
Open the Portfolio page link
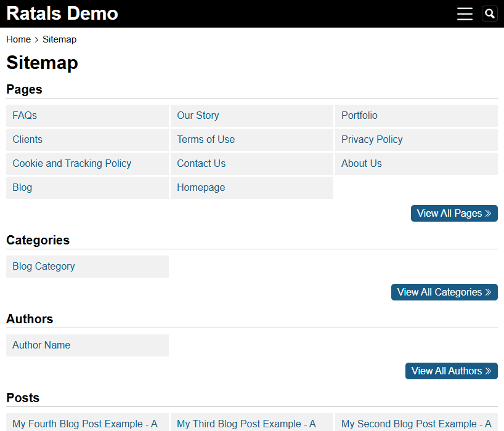[x=417, y=116]
